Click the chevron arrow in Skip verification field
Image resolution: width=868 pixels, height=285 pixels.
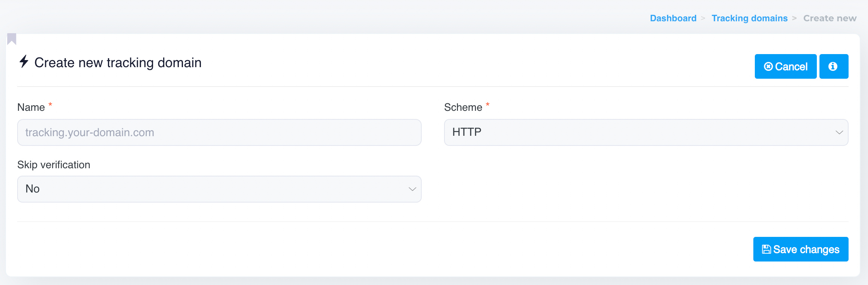[412, 189]
